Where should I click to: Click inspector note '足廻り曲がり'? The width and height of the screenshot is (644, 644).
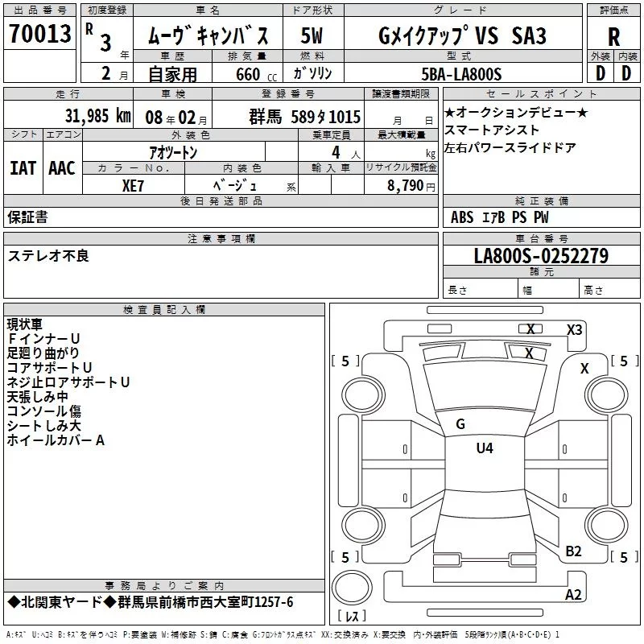(x=43, y=353)
